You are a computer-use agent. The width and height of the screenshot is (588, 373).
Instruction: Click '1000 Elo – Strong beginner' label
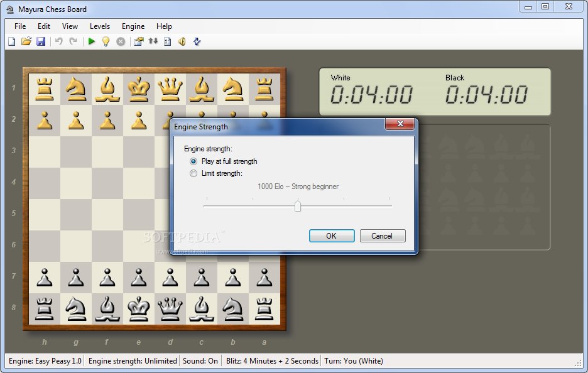(x=298, y=186)
